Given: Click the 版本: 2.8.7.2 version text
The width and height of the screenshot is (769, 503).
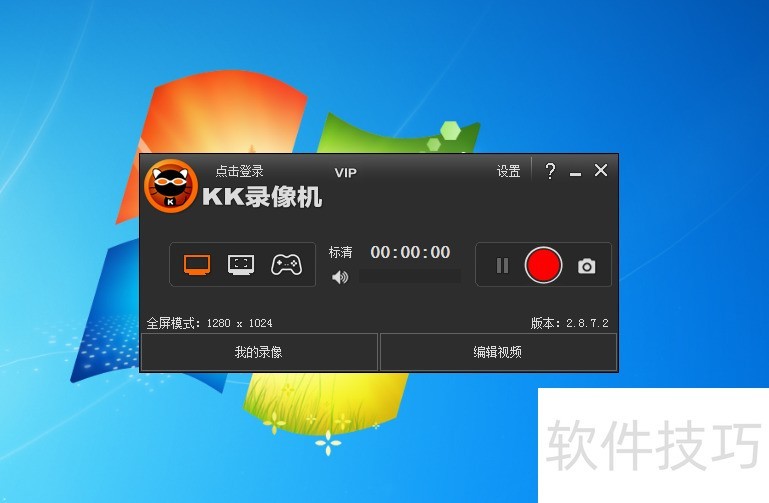Looking at the screenshot, I should click(569, 323).
